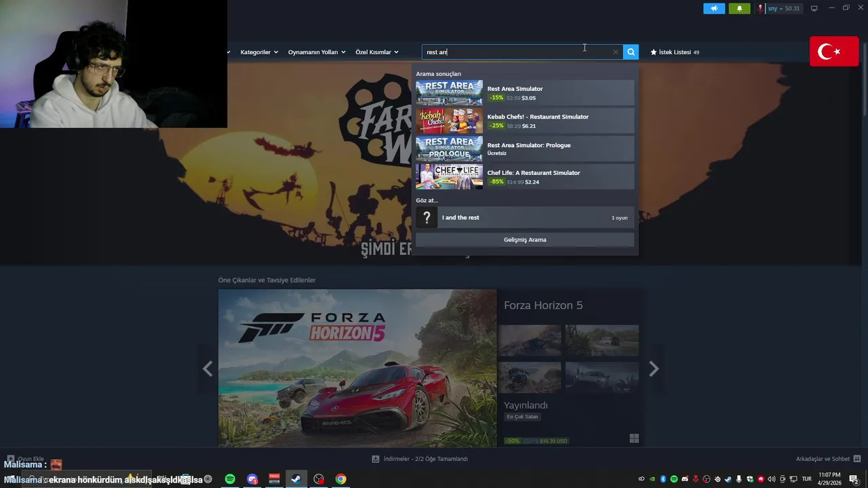Click the Gelişmiş Arama button

(525, 240)
